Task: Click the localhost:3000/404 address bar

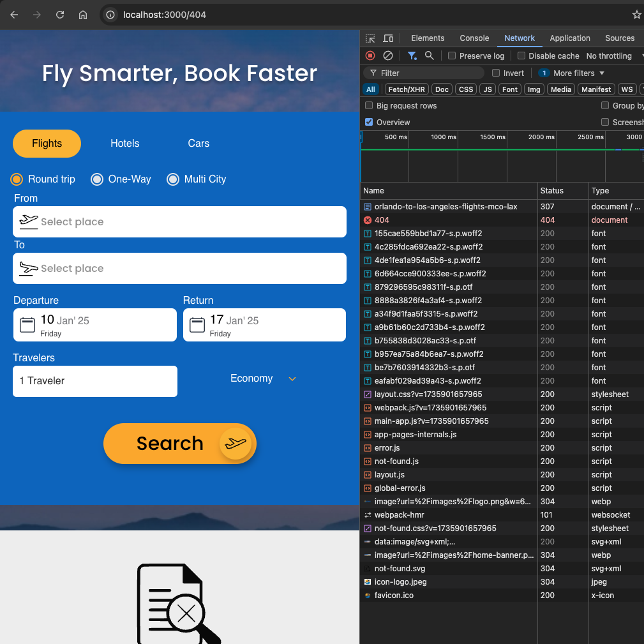Action: click(366, 15)
